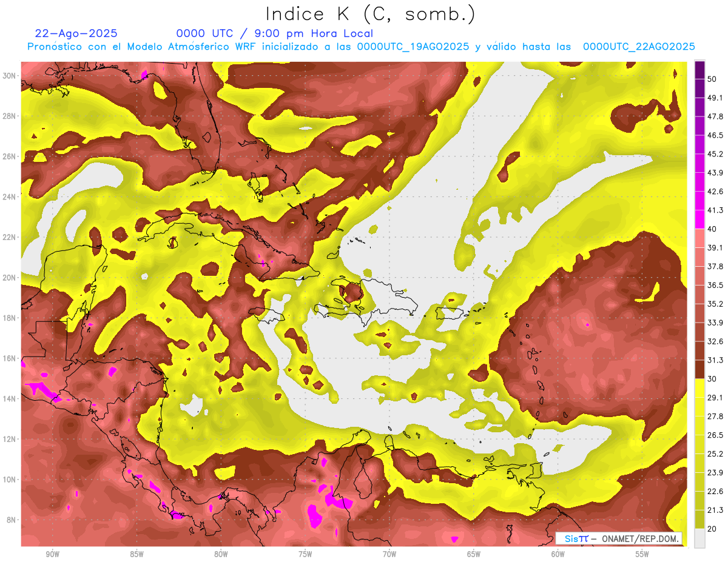Click the colorbar value 36.5
Viewport: 728px width, 562px height.
click(x=715, y=286)
